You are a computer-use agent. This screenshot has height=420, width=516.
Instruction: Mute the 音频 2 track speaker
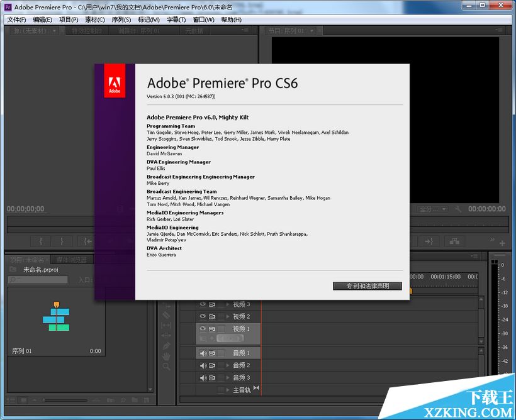point(203,365)
